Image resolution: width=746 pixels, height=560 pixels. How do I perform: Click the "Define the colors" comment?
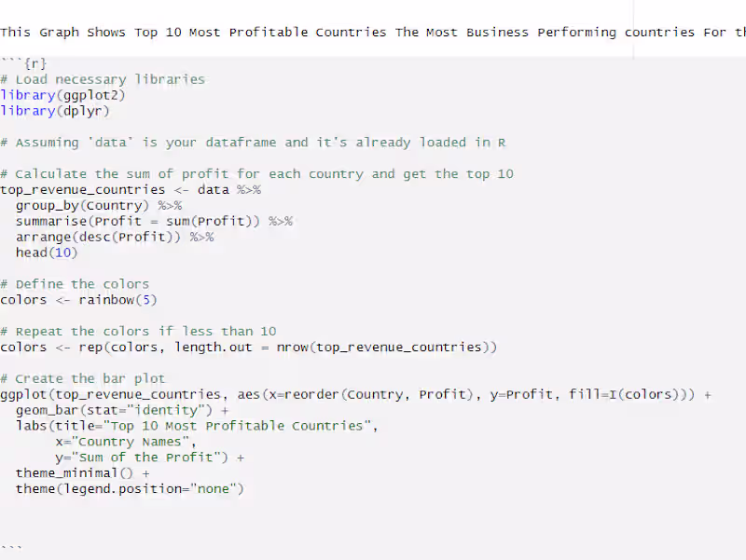(82, 284)
